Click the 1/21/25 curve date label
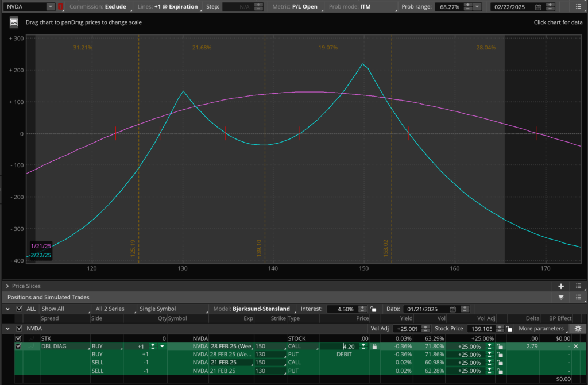Image resolution: width=588 pixels, height=385 pixels. click(41, 246)
